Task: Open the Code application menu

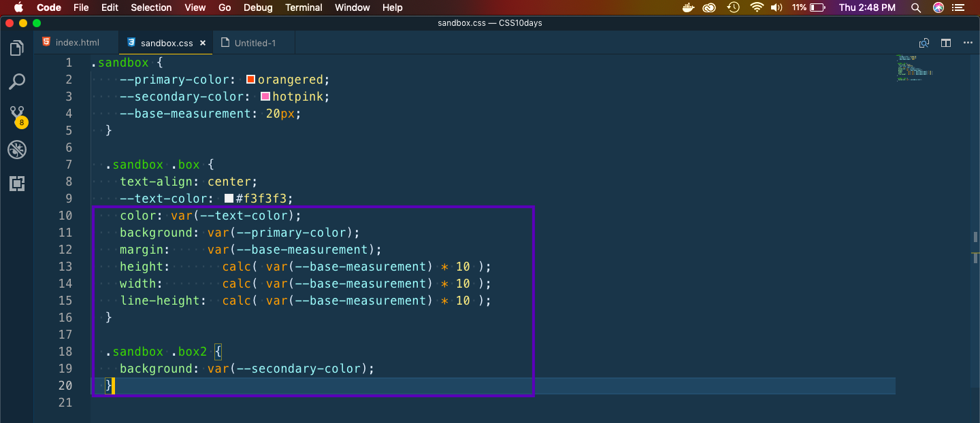Action: click(x=49, y=7)
